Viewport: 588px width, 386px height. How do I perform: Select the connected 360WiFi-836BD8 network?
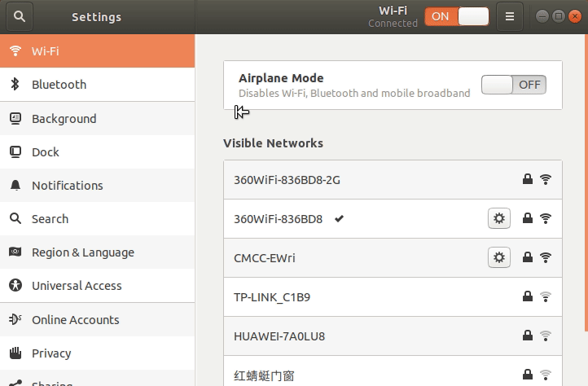pos(393,219)
